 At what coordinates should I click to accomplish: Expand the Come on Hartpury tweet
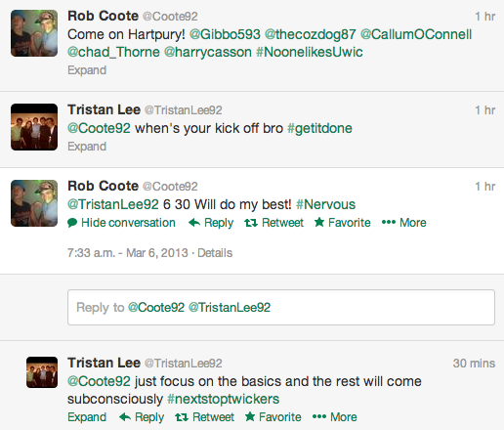(87, 70)
